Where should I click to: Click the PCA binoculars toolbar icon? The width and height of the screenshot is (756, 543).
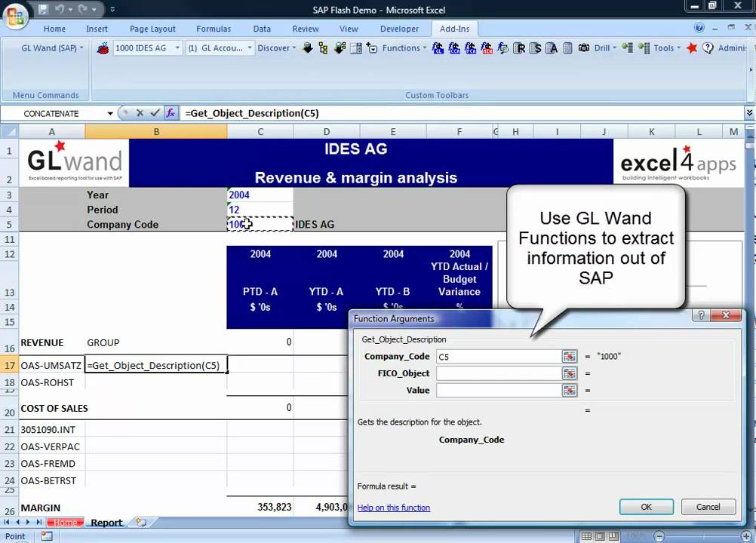click(470, 48)
